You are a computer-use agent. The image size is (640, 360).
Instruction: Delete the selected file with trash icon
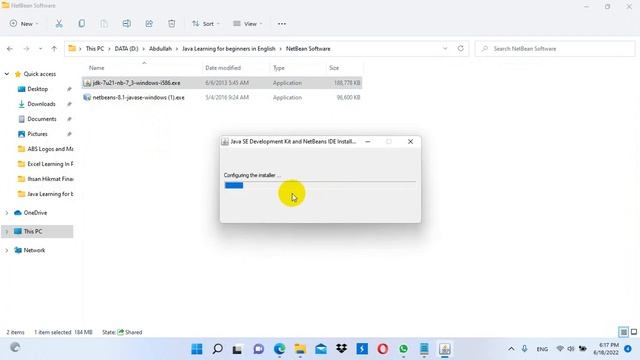[x=171, y=24]
